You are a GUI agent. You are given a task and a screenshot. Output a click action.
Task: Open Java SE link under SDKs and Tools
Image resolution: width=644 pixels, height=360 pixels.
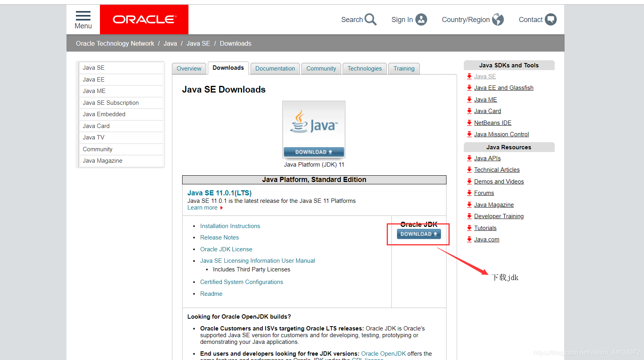[x=485, y=76]
